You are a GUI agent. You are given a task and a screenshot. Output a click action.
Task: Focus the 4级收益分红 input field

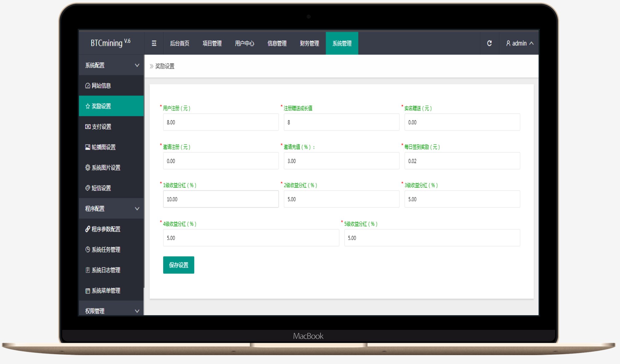[251, 238]
